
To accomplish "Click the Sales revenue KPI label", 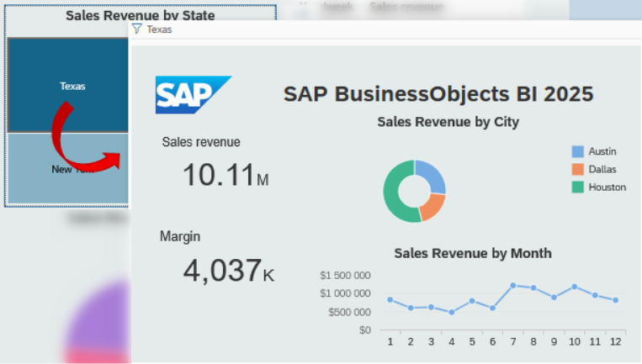I will coord(200,142).
